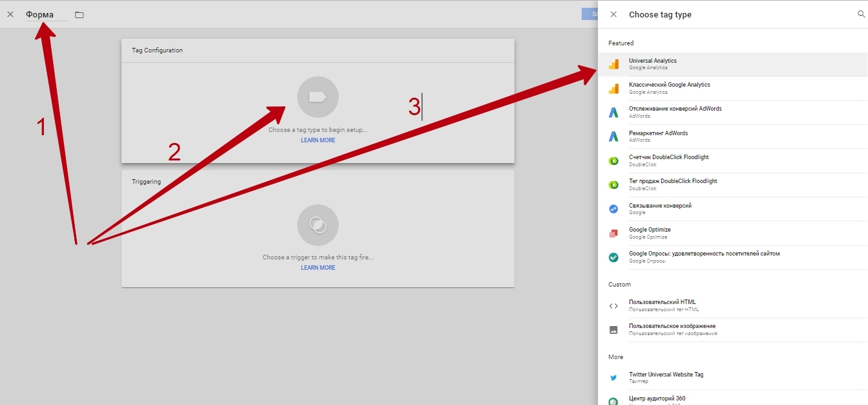
Task: Click the Tag Configuration card header
Action: [x=318, y=50]
